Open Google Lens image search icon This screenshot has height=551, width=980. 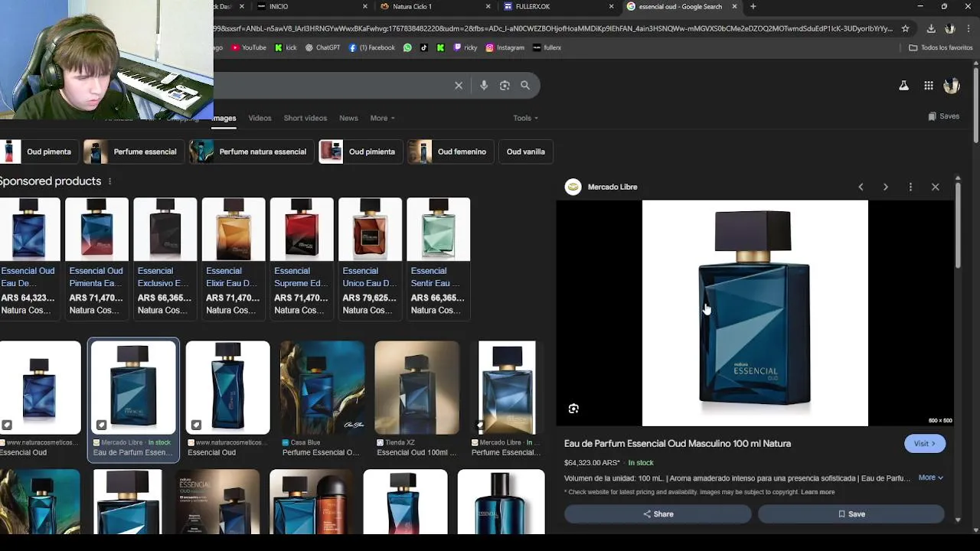coord(505,86)
